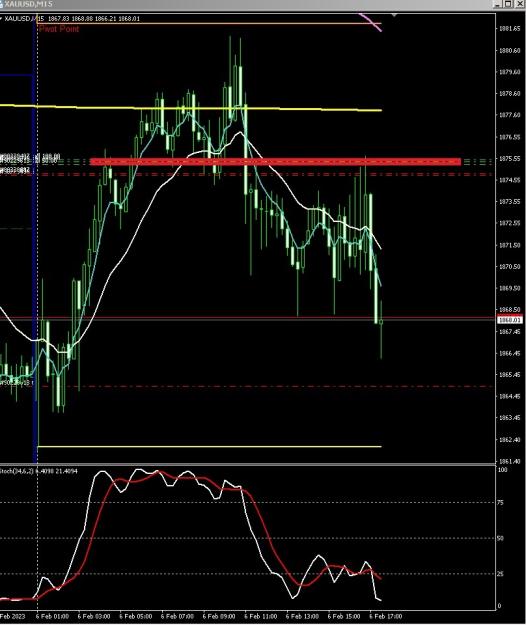Image resolution: width=526 pixels, height=625 pixels.
Task: Click the 1880.60 price scale label
Action: click(x=510, y=51)
